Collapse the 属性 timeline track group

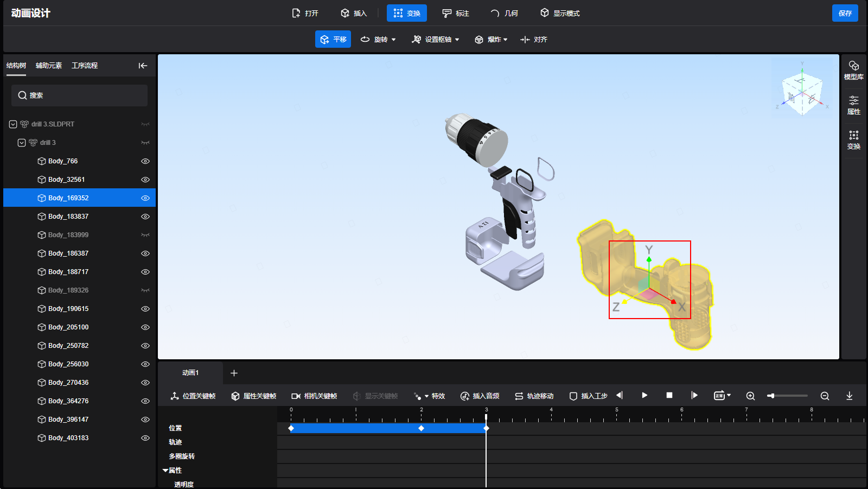165,471
